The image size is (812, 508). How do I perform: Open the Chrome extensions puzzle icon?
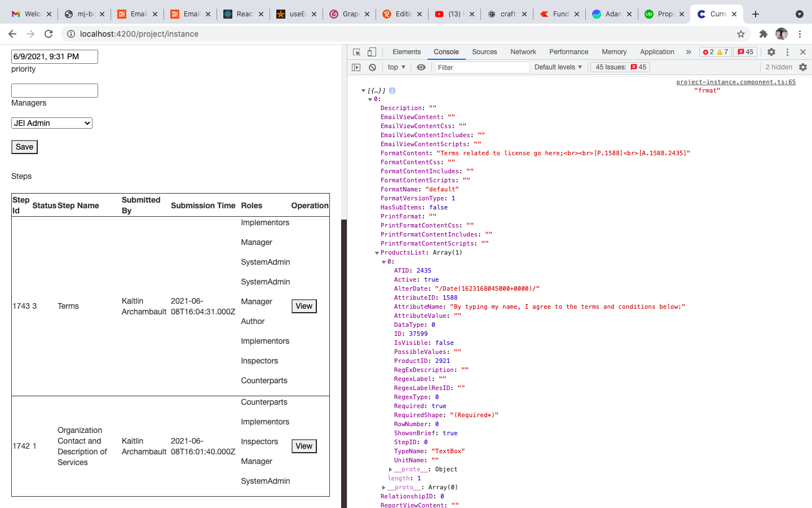tap(764, 34)
